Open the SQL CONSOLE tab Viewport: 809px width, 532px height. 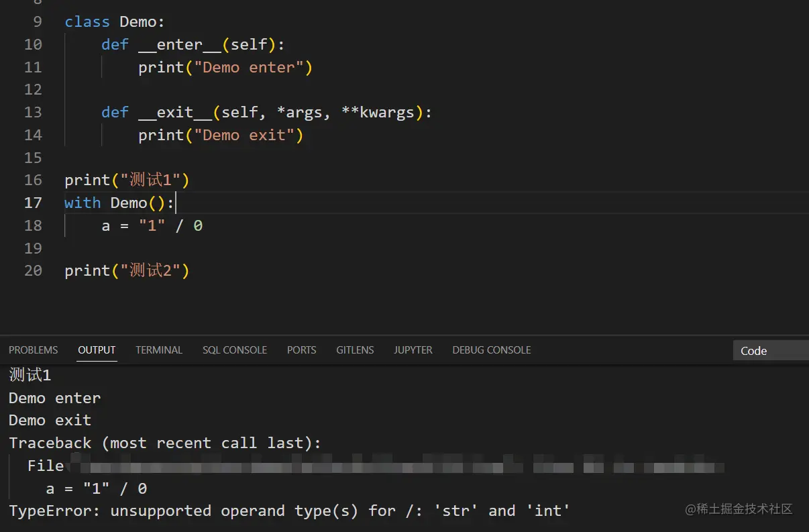(235, 350)
